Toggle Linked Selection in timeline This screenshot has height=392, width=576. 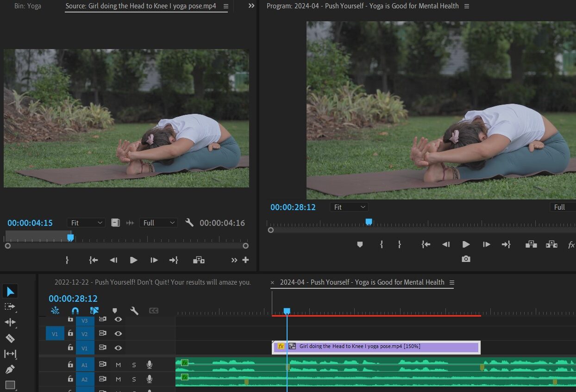pos(95,311)
